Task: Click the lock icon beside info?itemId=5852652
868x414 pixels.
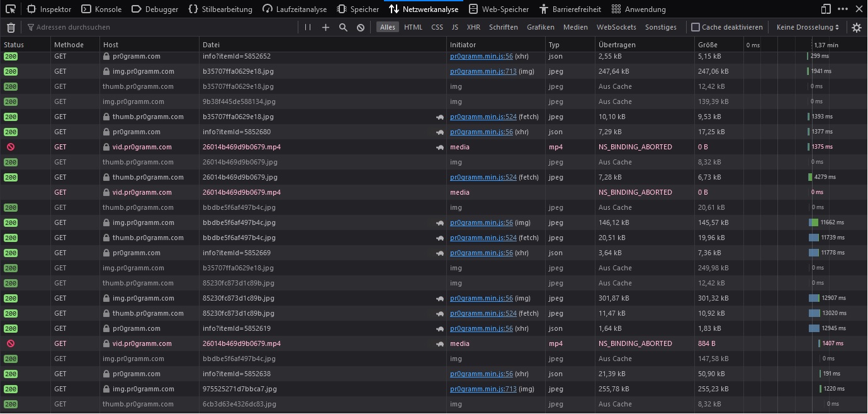Action: click(107, 56)
